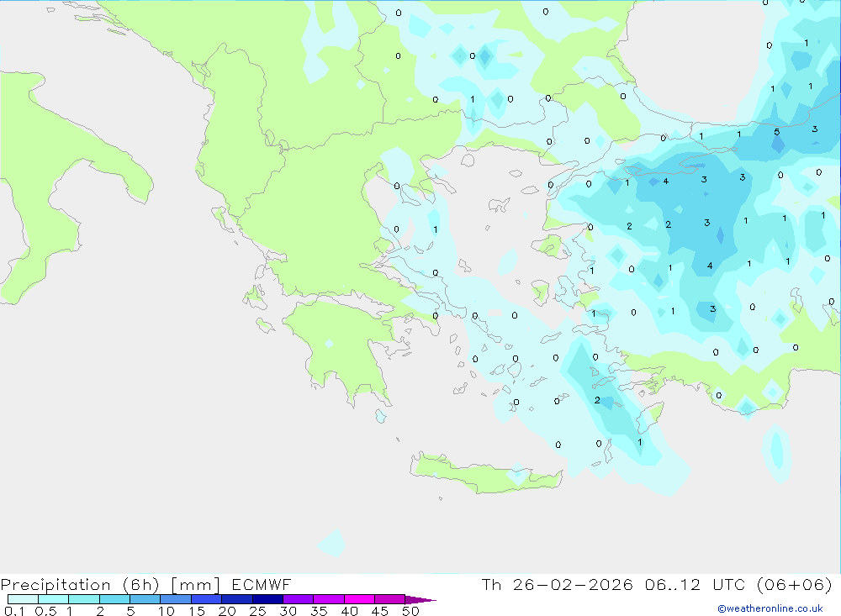Click the 15–20 mm blue legend swatch
This screenshot has width=841, height=616.
tap(207, 599)
